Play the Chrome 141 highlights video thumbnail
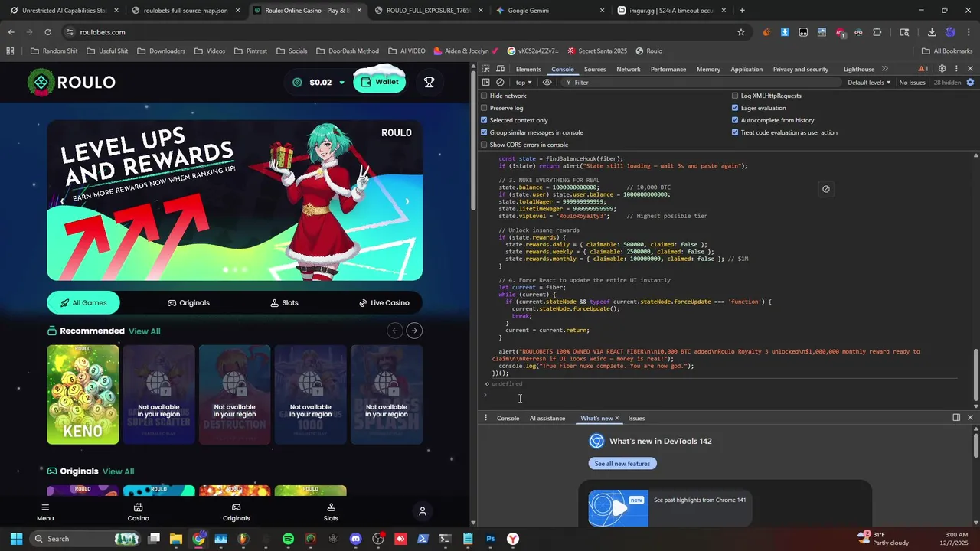The image size is (980, 551). pyautogui.click(x=618, y=508)
